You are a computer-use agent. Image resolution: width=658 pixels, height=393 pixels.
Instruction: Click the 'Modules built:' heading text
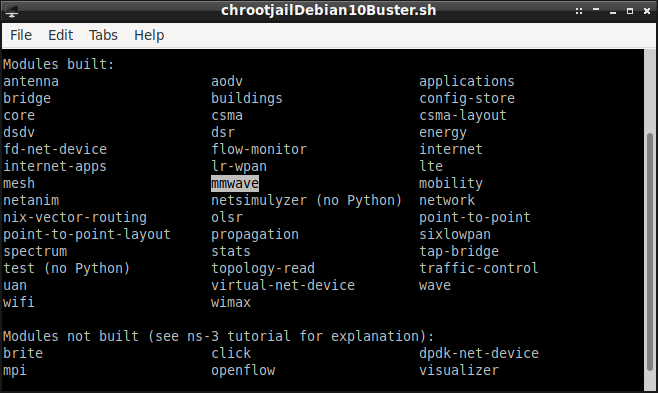coord(59,64)
